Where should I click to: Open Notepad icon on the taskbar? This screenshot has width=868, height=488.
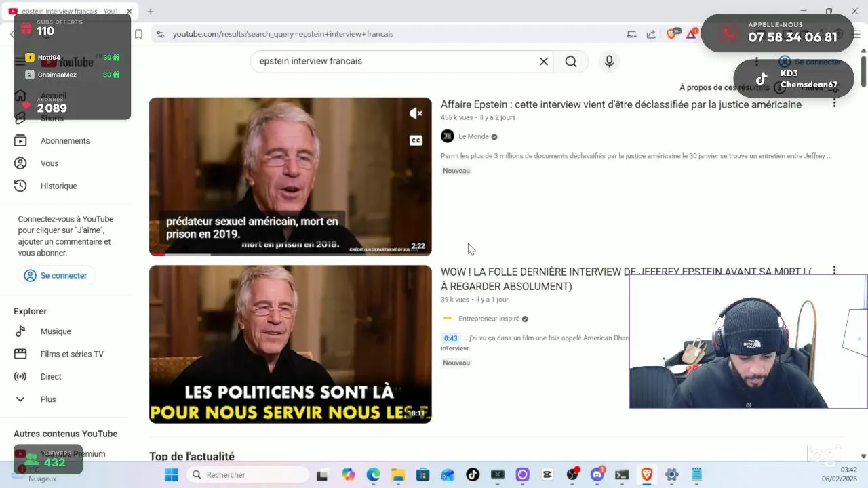click(696, 474)
